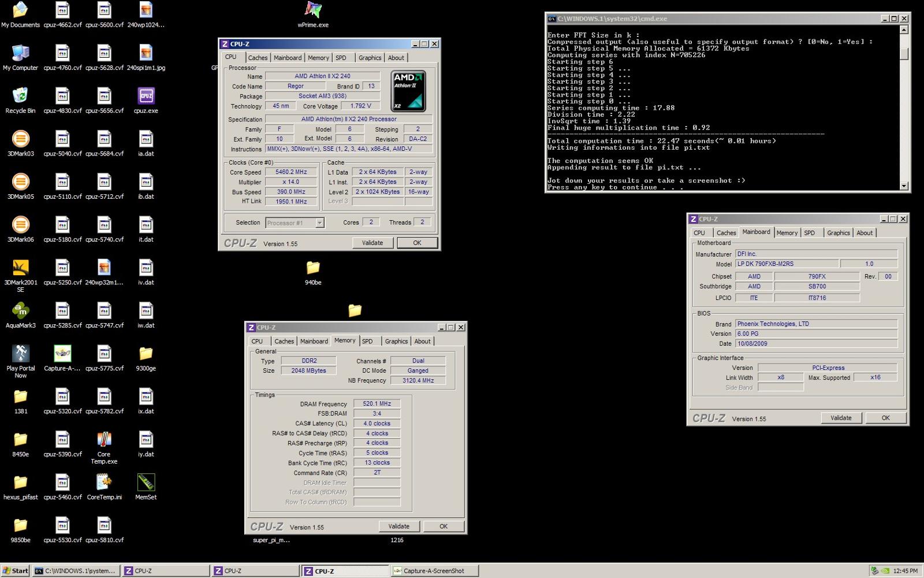Click Validate in CPU-Z Memory window

pyautogui.click(x=399, y=526)
